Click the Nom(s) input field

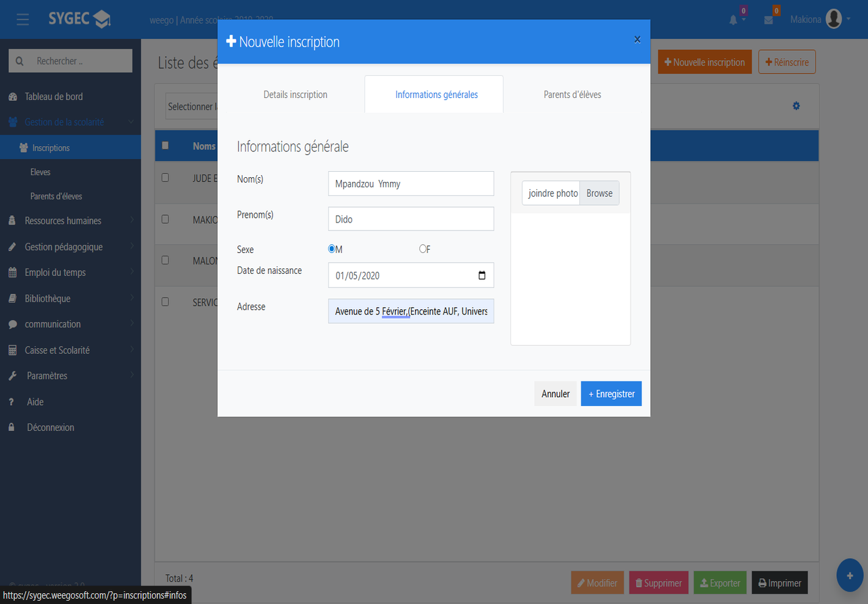pos(411,183)
